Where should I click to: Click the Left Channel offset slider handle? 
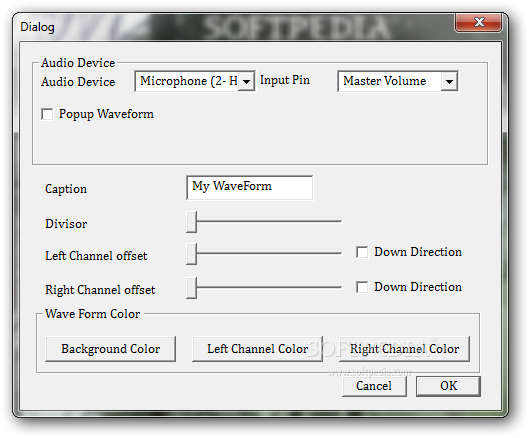191,254
